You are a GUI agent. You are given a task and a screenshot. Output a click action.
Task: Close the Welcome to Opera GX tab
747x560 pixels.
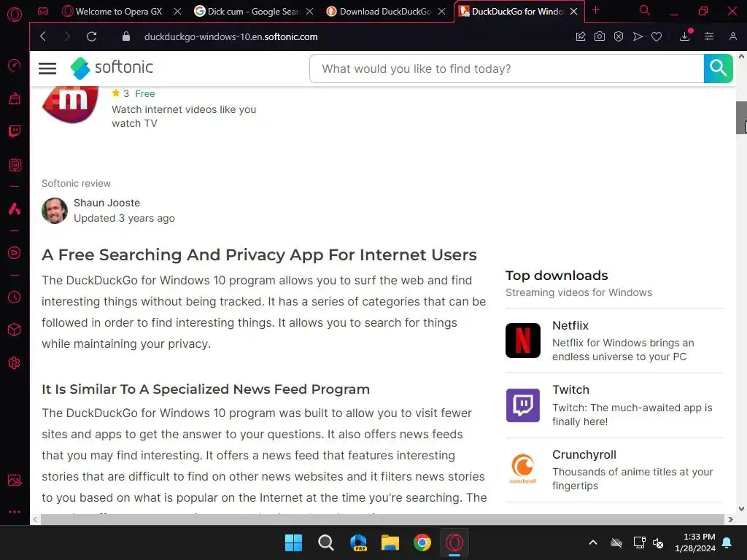point(177,12)
